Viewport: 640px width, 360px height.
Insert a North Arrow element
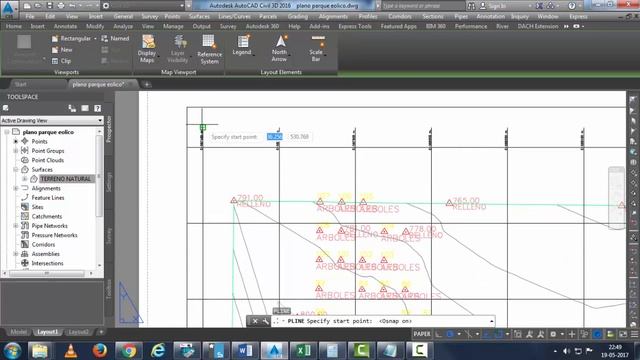tap(280, 48)
